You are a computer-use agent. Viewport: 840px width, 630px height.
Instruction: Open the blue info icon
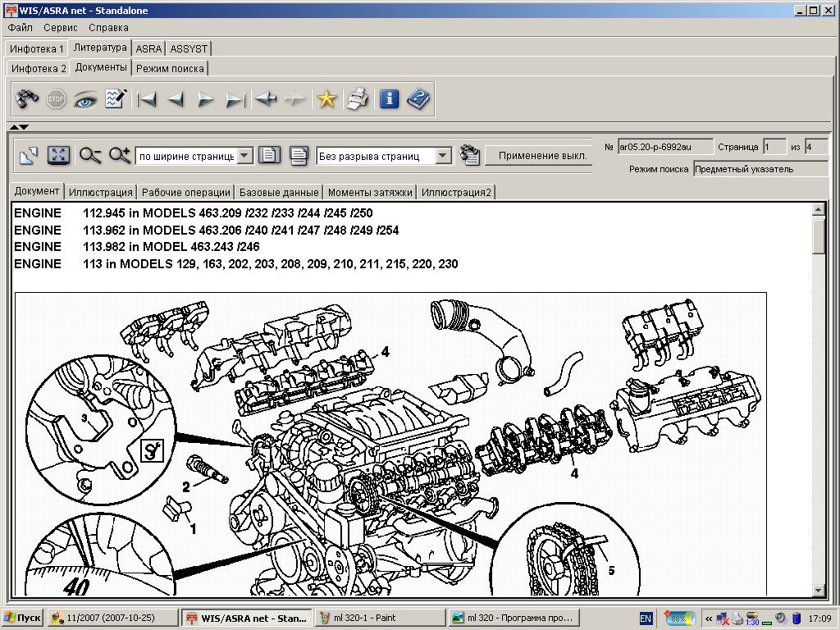coord(389,99)
